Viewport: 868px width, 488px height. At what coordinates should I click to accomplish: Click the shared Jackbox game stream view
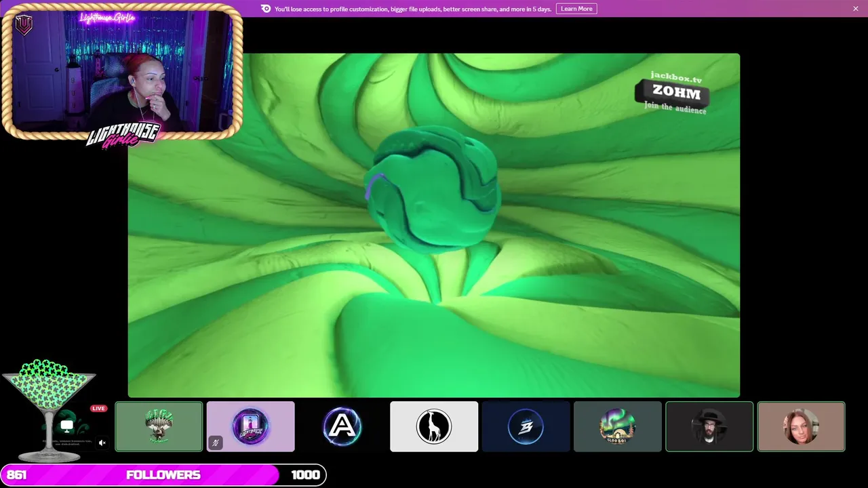pos(434,225)
